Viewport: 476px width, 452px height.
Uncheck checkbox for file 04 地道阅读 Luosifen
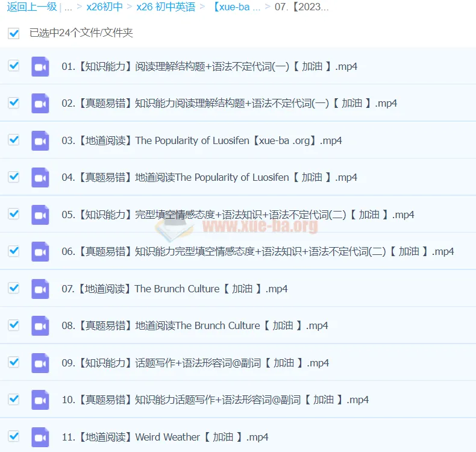[x=14, y=177]
